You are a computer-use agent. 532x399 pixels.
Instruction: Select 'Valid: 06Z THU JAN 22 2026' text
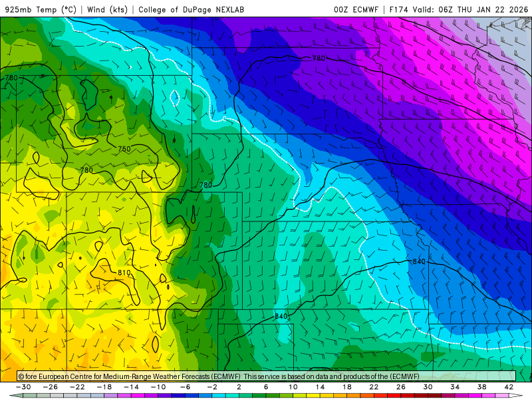pos(470,9)
